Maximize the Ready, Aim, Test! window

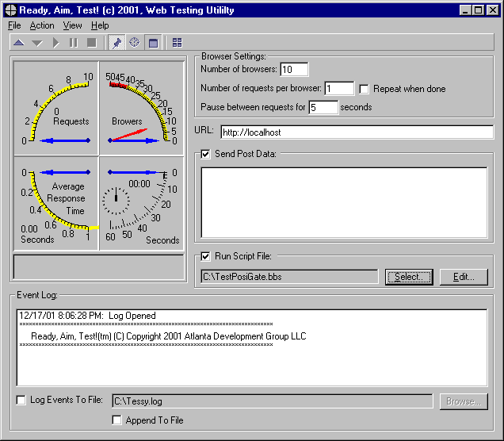478,10
